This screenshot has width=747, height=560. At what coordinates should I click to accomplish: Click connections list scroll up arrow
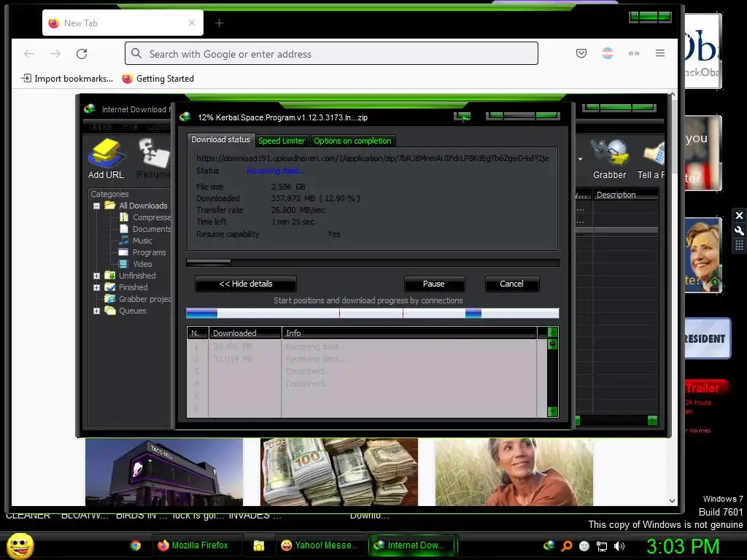pyautogui.click(x=553, y=332)
